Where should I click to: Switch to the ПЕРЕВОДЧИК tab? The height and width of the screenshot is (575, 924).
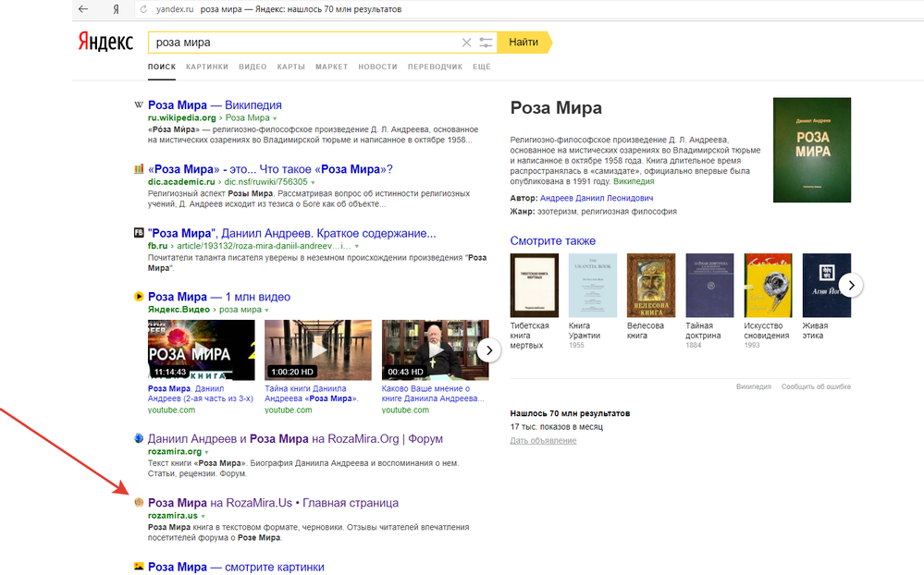pyautogui.click(x=435, y=67)
